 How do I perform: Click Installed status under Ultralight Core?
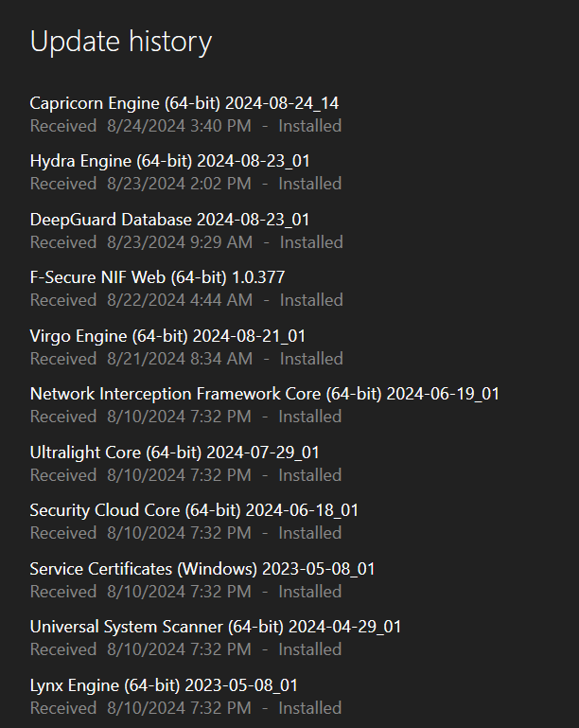click(x=309, y=475)
